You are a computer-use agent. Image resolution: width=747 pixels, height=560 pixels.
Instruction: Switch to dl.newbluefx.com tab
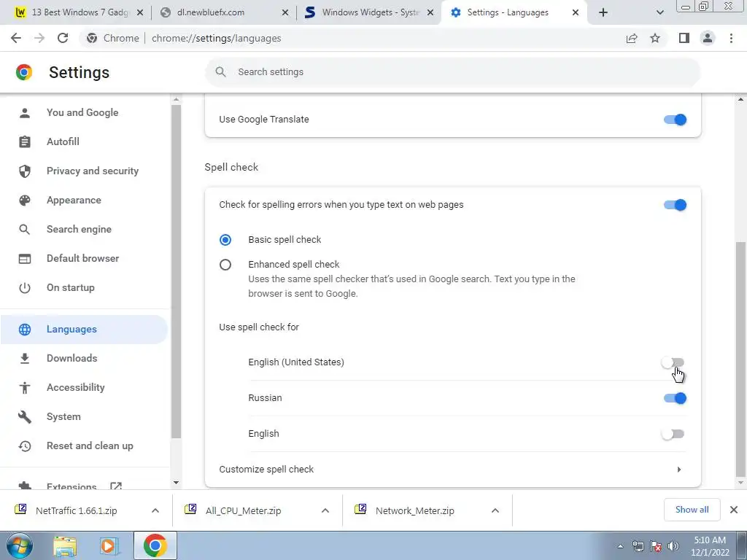pyautogui.click(x=223, y=12)
